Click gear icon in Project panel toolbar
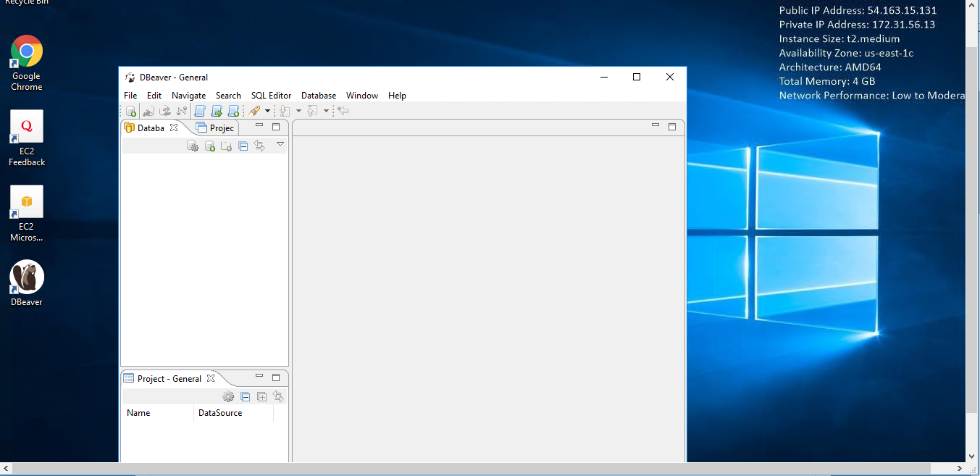The width and height of the screenshot is (980, 476). 228,397
